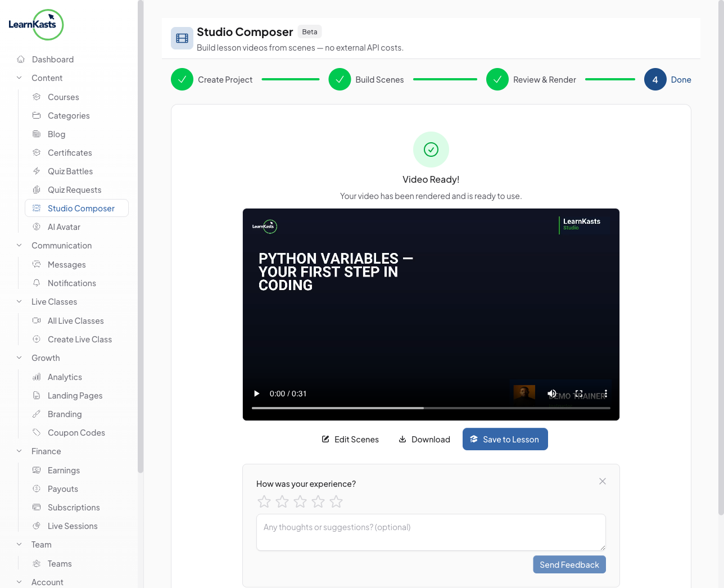Seek along the video progress bar
This screenshot has width=724, height=588.
click(x=431, y=408)
